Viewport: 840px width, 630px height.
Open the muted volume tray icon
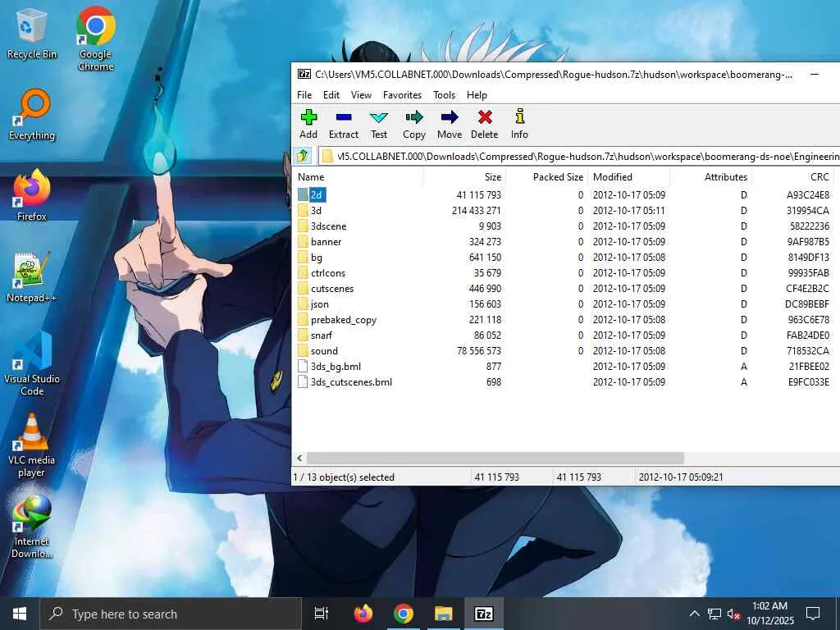pyautogui.click(x=733, y=614)
